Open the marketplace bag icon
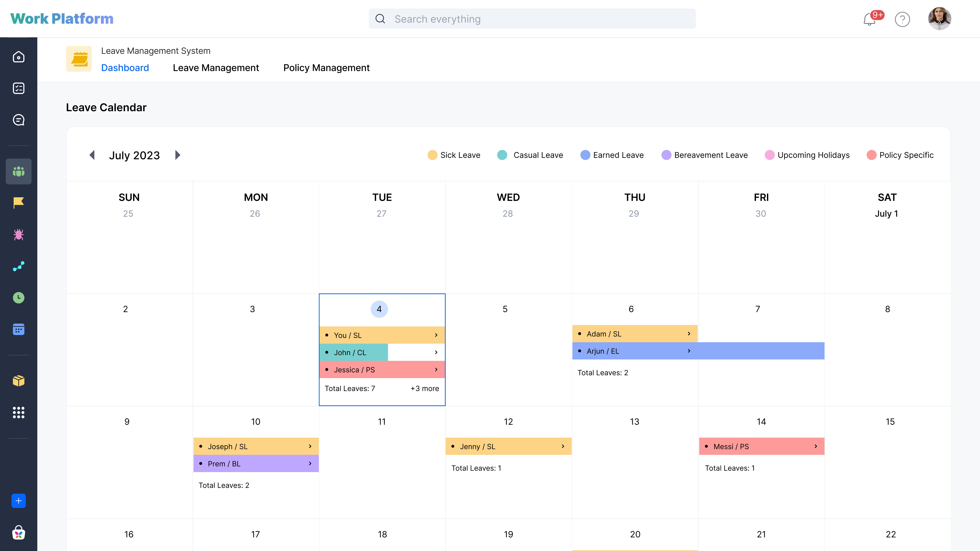The height and width of the screenshot is (551, 980). [18, 532]
